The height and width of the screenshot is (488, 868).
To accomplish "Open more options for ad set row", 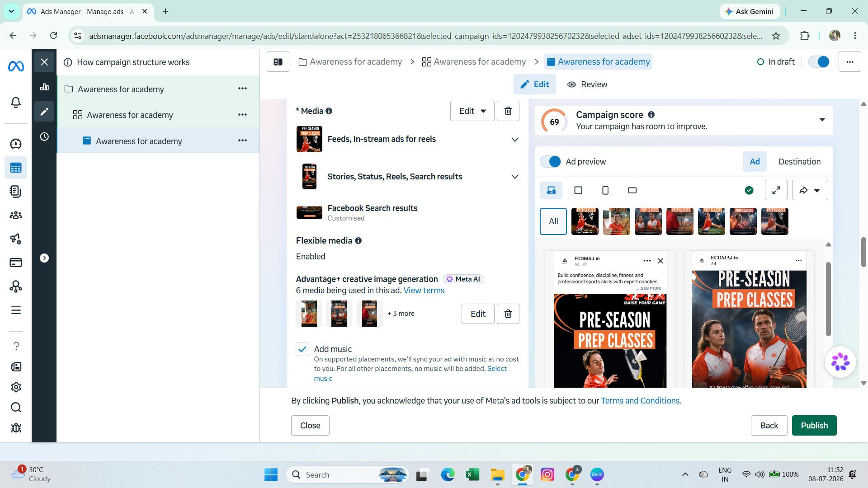I will point(243,115).
